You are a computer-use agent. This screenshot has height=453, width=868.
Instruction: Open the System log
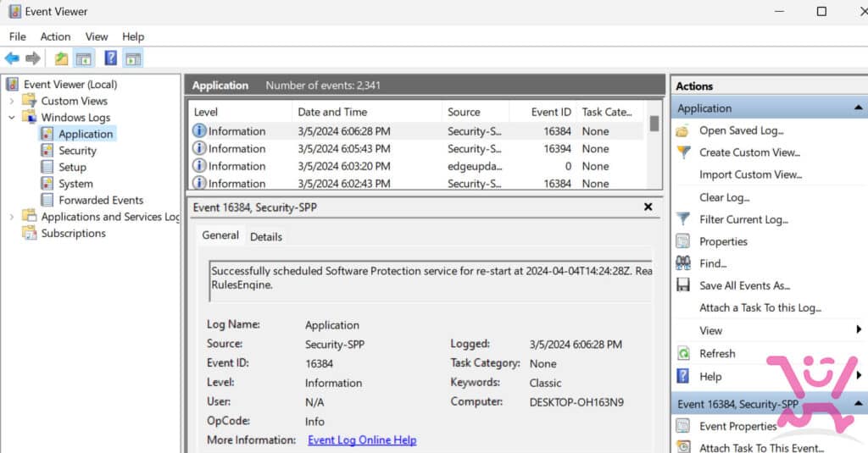(x=75, y=184)
